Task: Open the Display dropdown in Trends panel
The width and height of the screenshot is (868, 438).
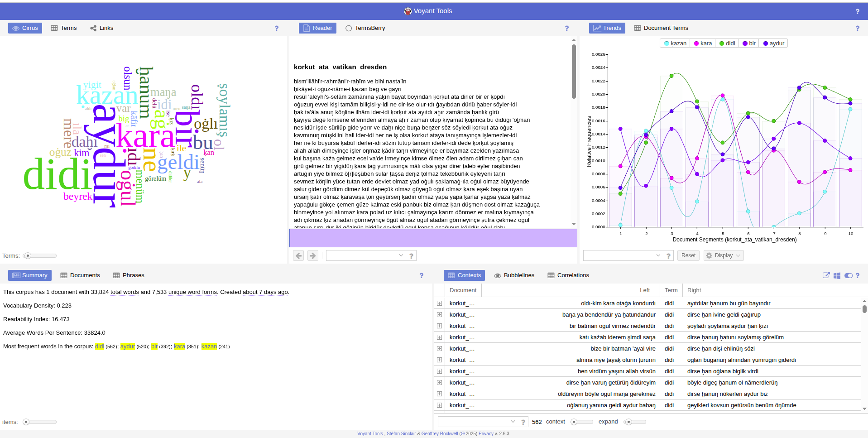Action: (x=724, y=255)
